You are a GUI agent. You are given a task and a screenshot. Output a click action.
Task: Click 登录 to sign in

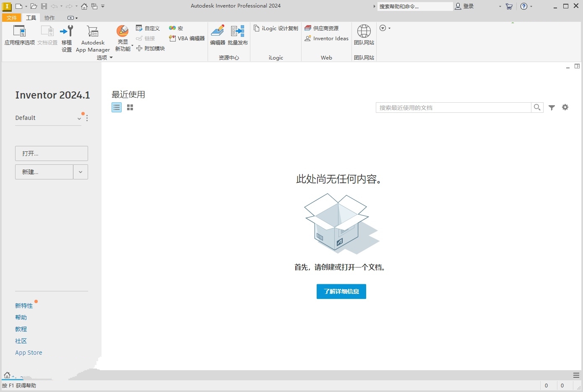point(464,6)
